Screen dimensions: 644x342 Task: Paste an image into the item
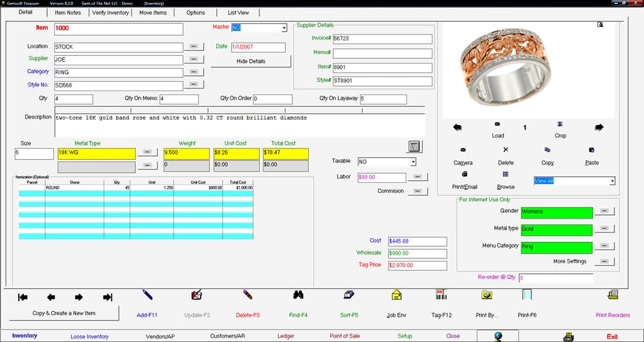pyautogui.click(x=591, y=150)
